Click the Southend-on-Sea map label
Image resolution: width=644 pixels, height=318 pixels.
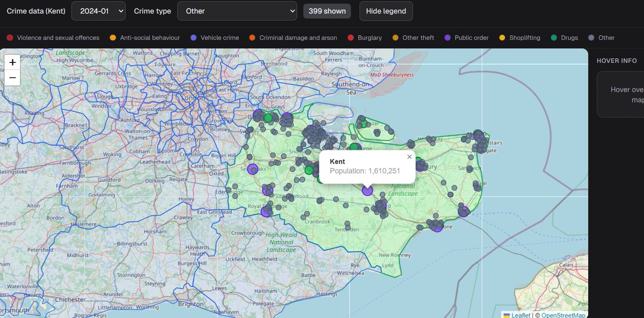[352, 89]
